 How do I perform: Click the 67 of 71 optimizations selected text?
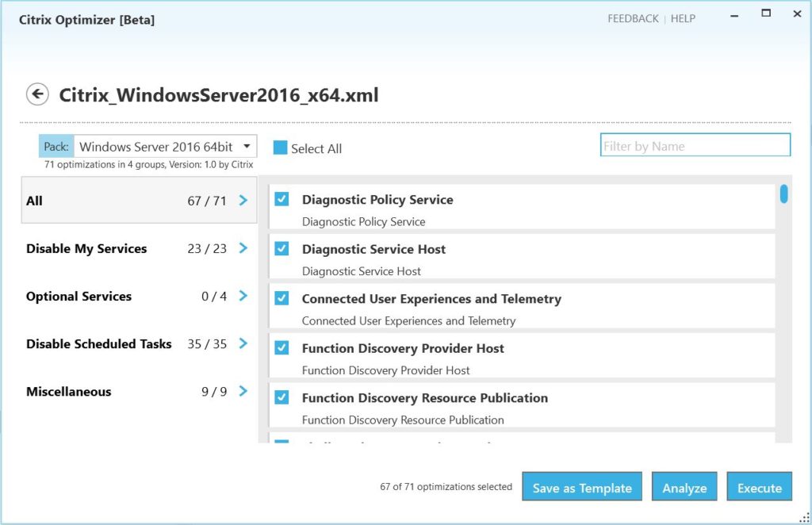(446, 487)
